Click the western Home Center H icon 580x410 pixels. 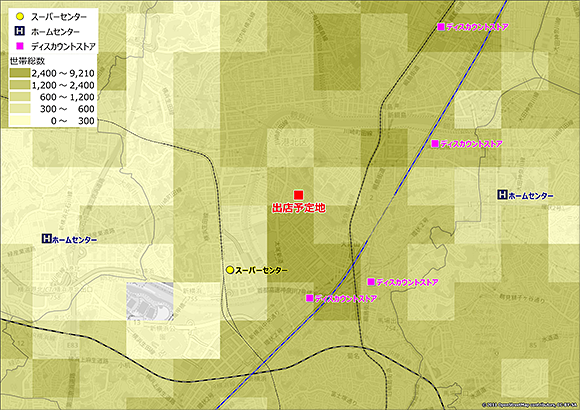point(46,239)
